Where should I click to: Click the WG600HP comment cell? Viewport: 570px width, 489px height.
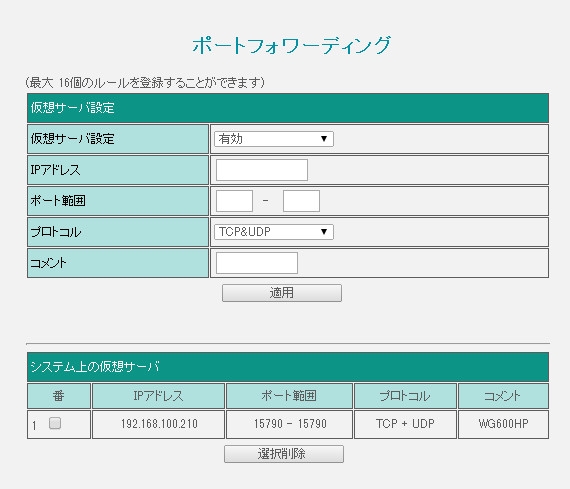pos(503,424)
